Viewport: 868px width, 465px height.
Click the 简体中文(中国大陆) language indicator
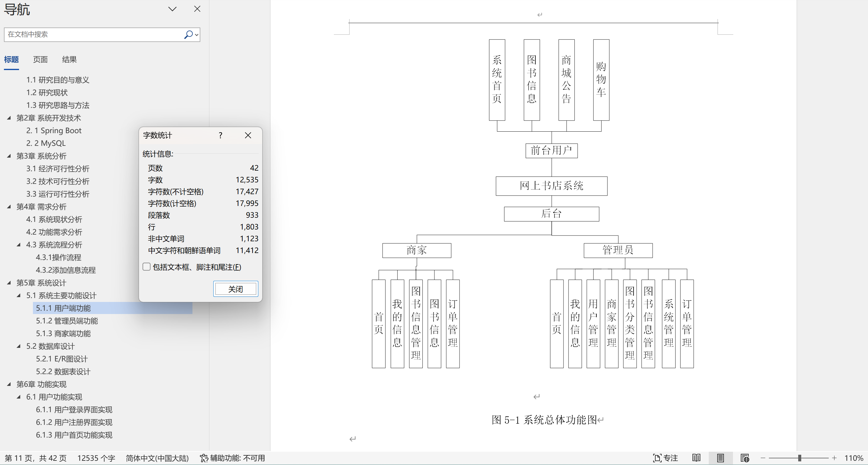point(157,458)
